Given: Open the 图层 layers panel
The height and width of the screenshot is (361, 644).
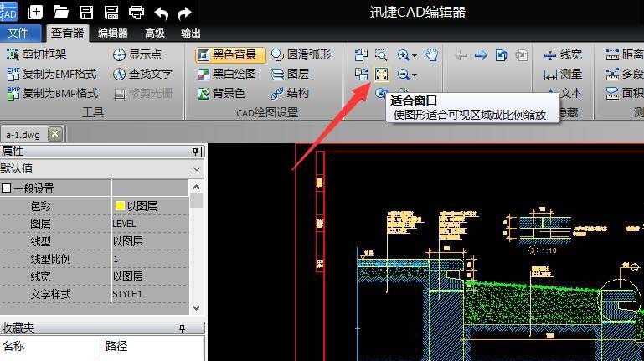Looking at the screenshot, I should 290,74.
